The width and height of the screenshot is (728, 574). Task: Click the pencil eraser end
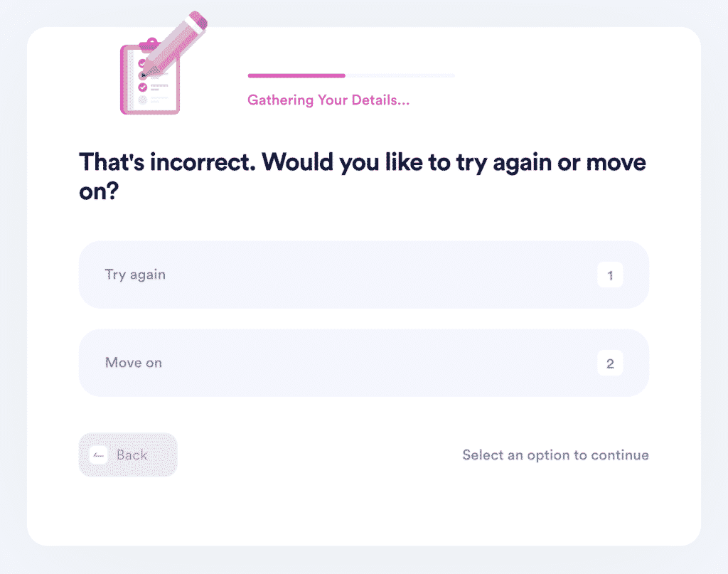click(x=198, y=20)
